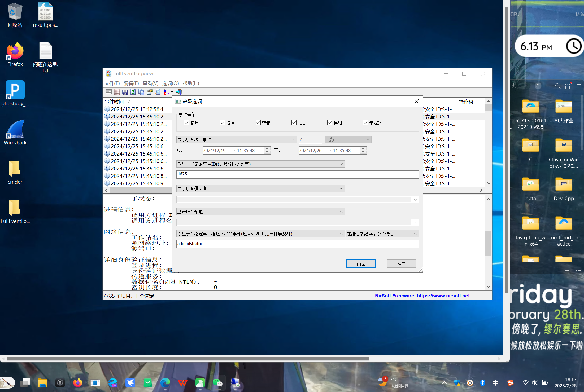Click the copy selected items icon

pyautogui.click(x=141, y=92)
